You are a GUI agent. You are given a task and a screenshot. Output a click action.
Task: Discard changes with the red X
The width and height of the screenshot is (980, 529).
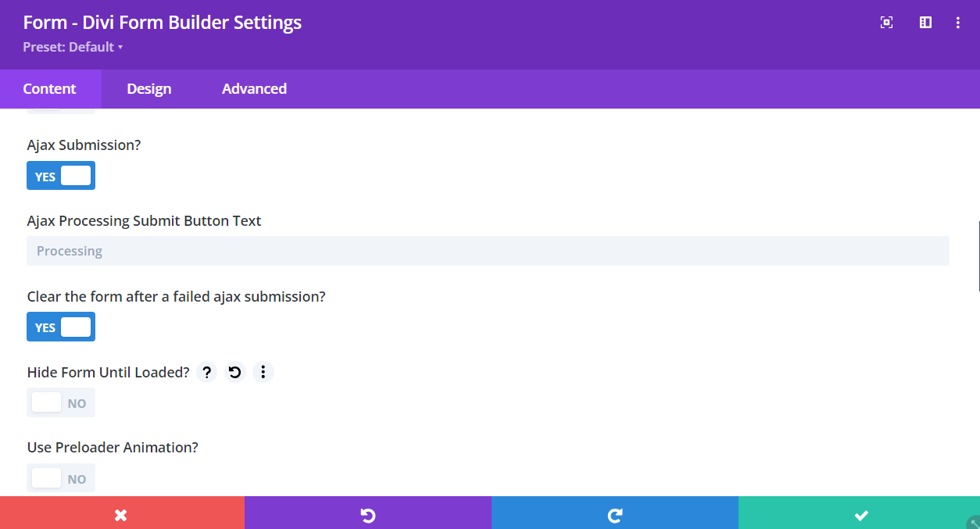pos(122,514)
